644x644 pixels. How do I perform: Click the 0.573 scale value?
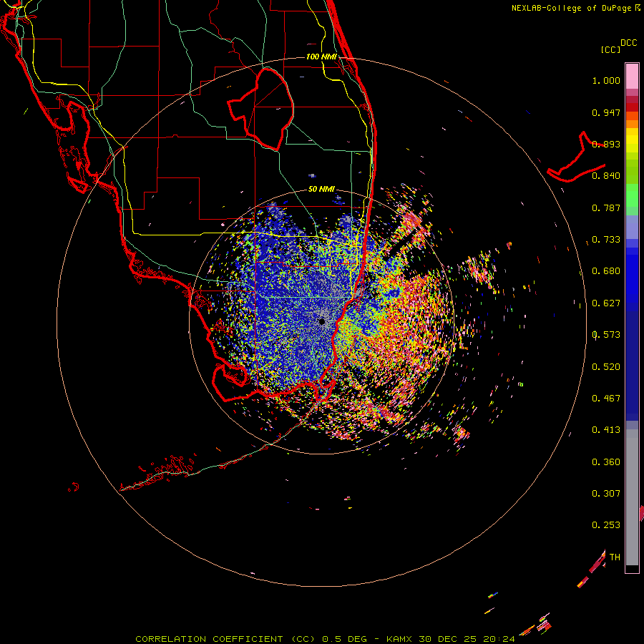pyautogui.click(x=606, y=335)
